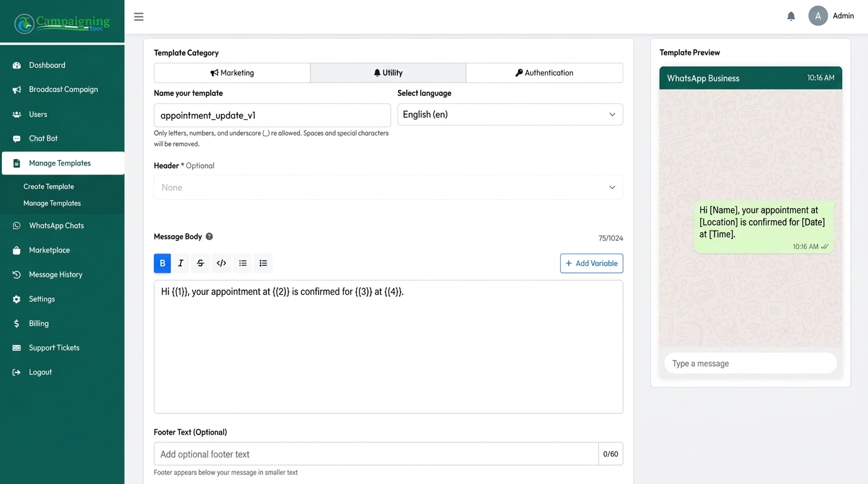
Task: Open the Select language dropdown
Action: click(510, 115)
